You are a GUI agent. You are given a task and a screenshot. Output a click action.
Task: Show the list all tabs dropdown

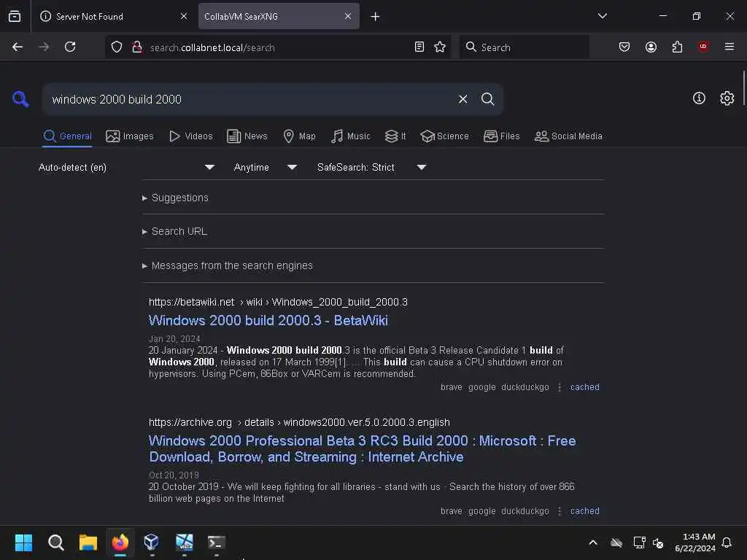pyautogui.click(x=602, y=16)
